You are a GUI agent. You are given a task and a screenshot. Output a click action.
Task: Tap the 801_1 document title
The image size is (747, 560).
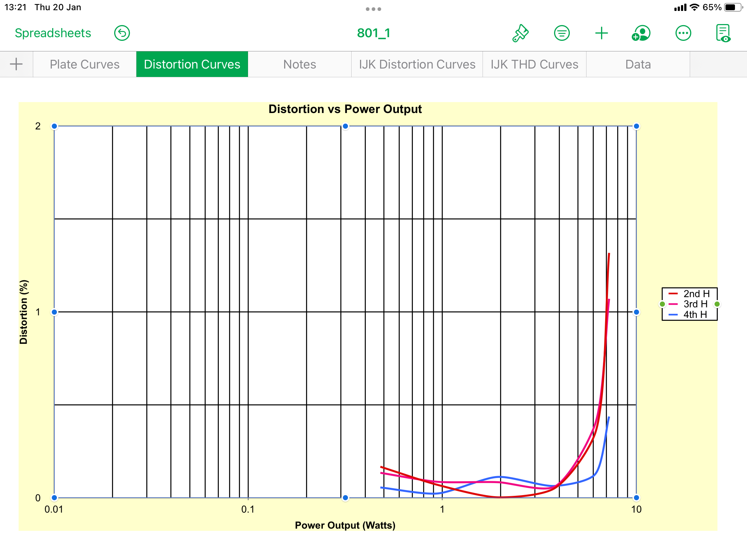[x=373, y=33]
